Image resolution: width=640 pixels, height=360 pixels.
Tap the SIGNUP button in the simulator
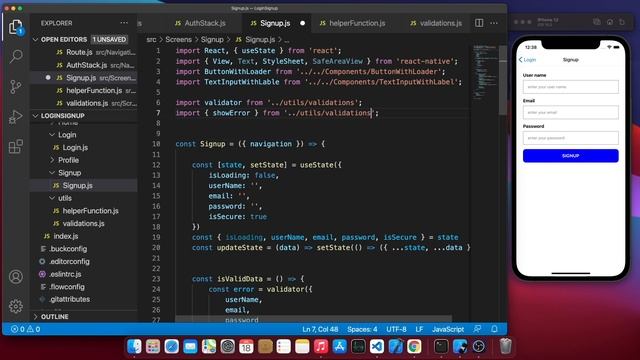[571, 156]
